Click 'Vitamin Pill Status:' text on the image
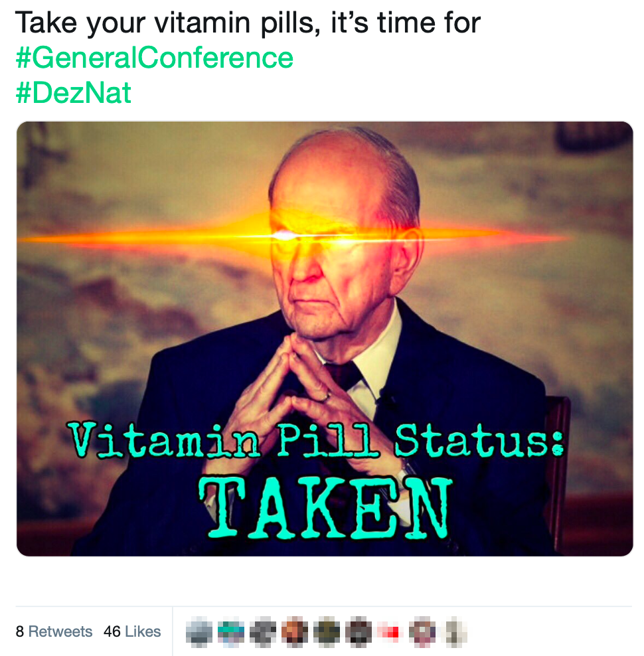This screenshot has height=656, width=644. (317, 440)
